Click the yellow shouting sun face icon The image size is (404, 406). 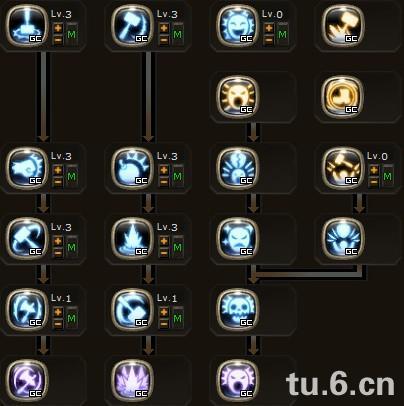(238, 97)
